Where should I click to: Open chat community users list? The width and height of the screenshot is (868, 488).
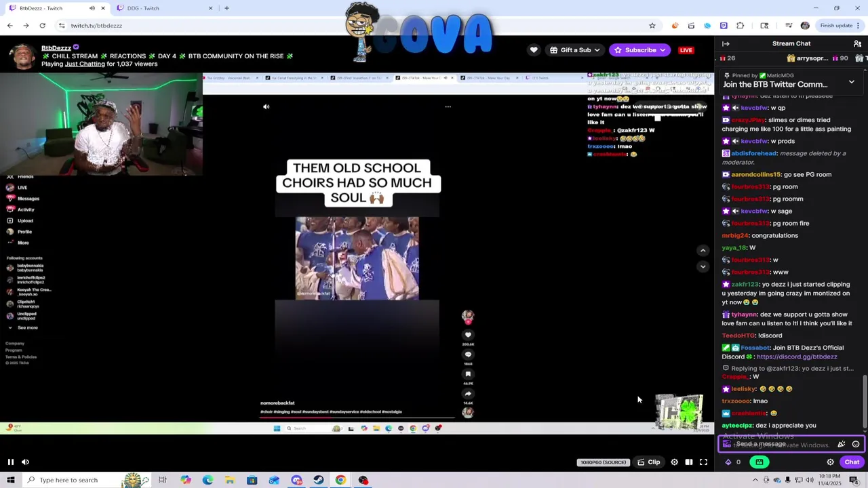857,44
